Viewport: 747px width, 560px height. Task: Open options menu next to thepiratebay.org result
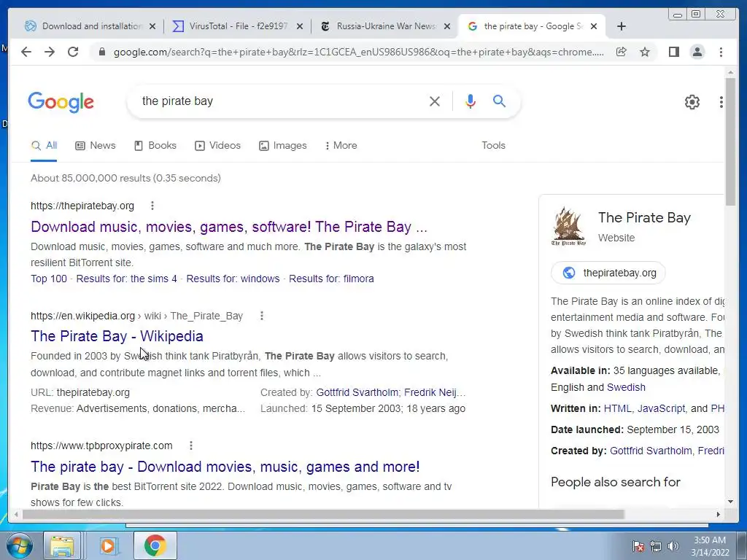[152, 206]
